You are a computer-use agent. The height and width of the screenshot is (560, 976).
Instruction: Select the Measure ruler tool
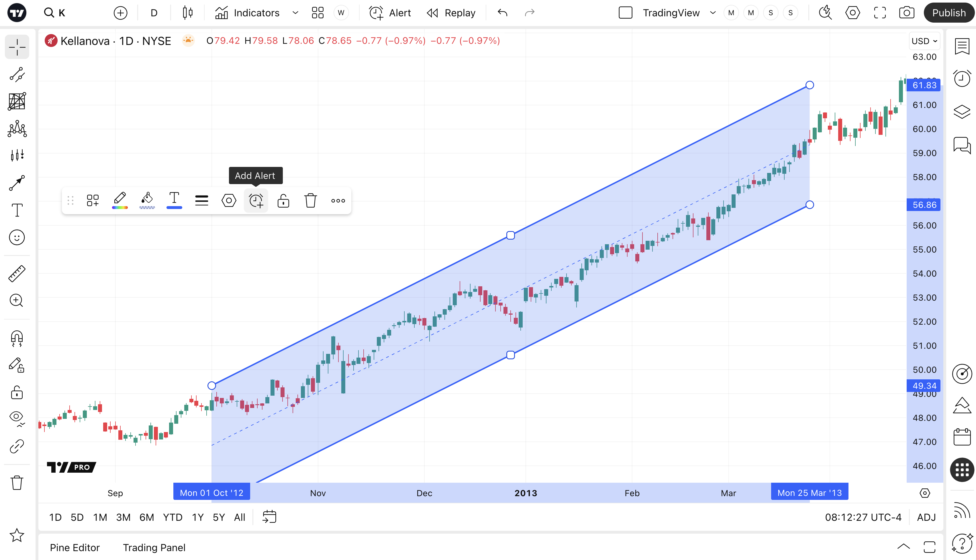17,273
